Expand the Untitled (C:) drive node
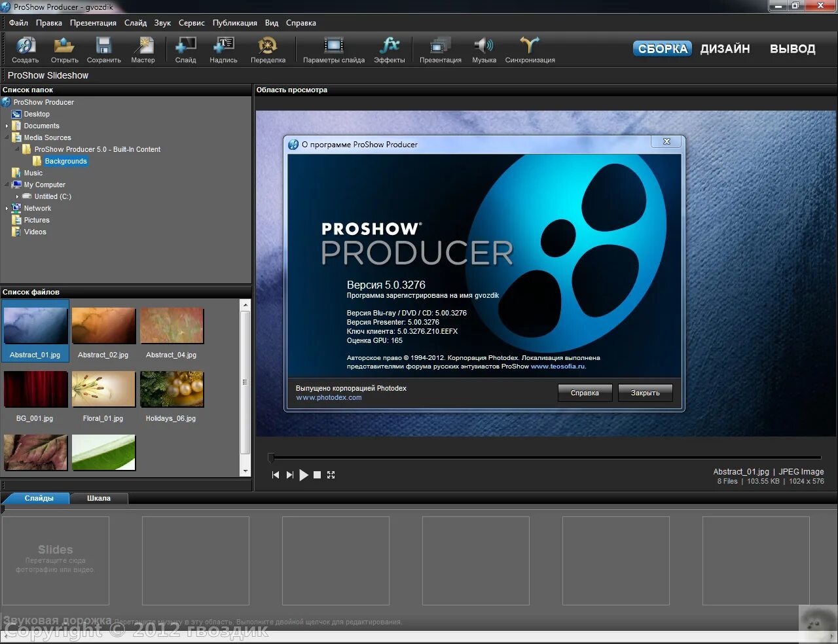Screen dimensions: 838x644 17,196
